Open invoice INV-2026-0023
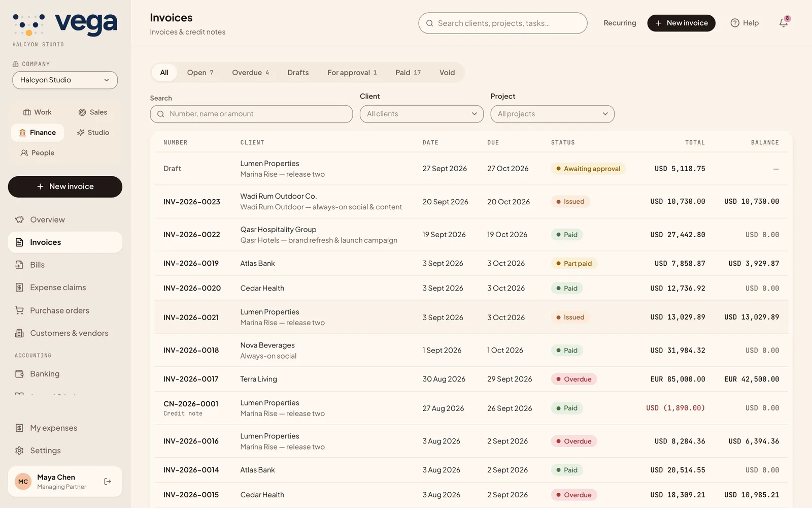Image resolution: width=812 pixels, height=508 pixels. point(471,202)
